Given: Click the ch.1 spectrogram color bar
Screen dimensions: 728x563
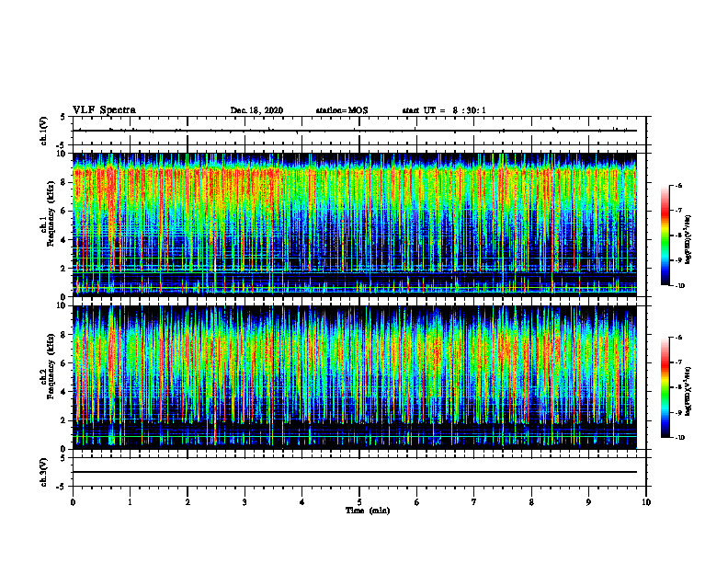Looking at the screenshot, I should 665,236.
